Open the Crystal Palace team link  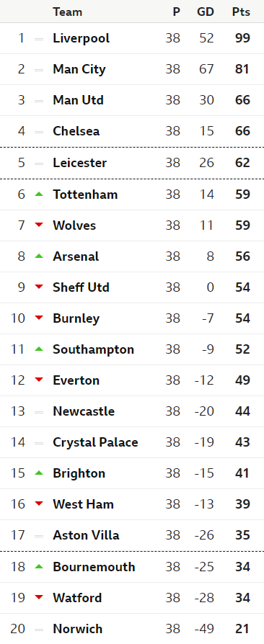pos(95,442)
